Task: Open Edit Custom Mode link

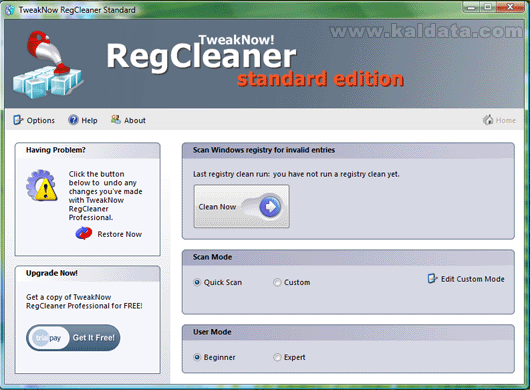Action: click(466, 279)
